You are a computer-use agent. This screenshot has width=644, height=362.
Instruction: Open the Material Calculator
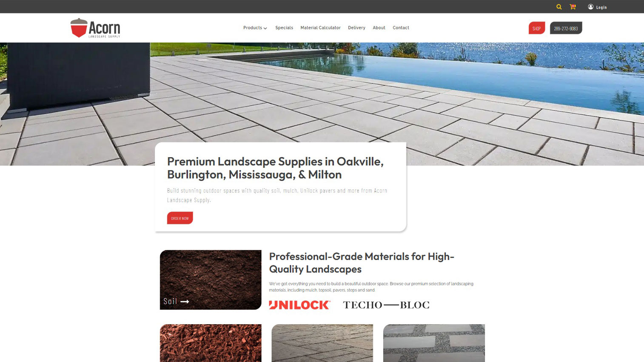(320, 28)
